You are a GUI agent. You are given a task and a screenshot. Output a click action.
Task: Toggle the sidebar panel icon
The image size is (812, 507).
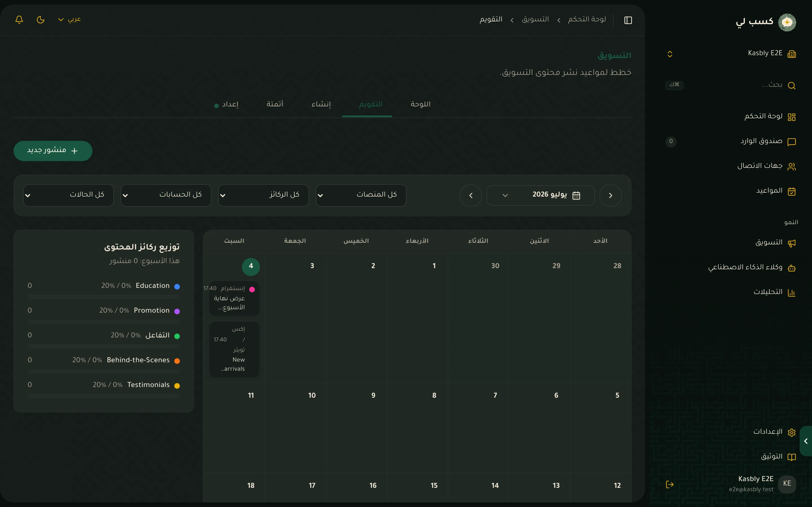628,20
